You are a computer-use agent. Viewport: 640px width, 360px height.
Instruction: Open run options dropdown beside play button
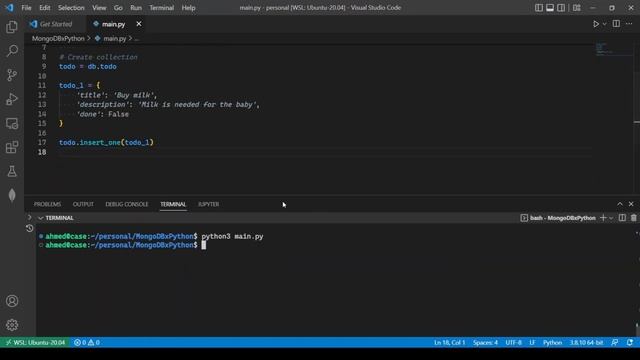[x=604, y=24]
